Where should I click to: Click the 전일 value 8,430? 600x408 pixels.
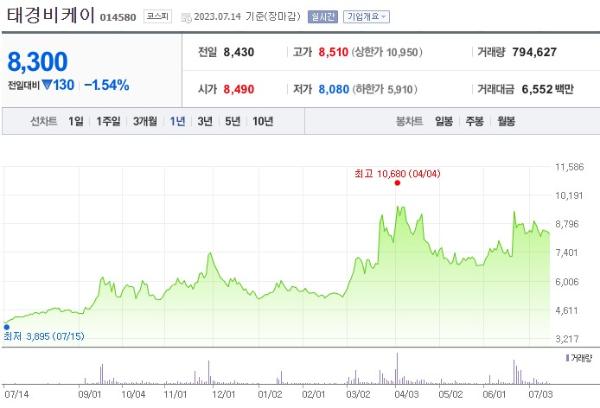(239, 52)
